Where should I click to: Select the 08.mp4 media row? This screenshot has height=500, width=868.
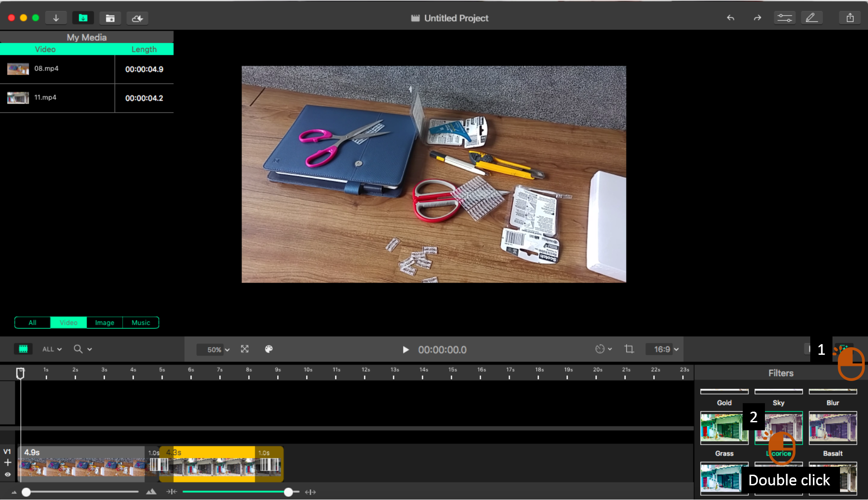(87, 69)
